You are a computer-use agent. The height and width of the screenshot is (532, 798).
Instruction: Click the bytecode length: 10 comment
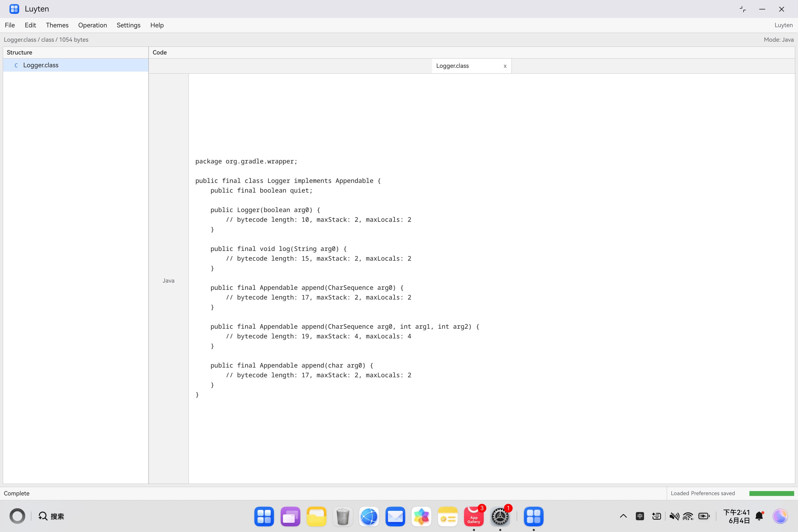pos(319,219)
